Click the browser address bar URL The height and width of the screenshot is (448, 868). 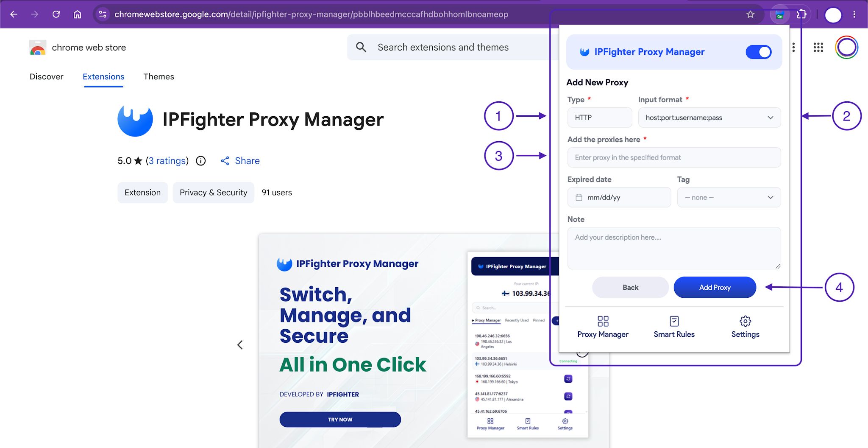311,14
